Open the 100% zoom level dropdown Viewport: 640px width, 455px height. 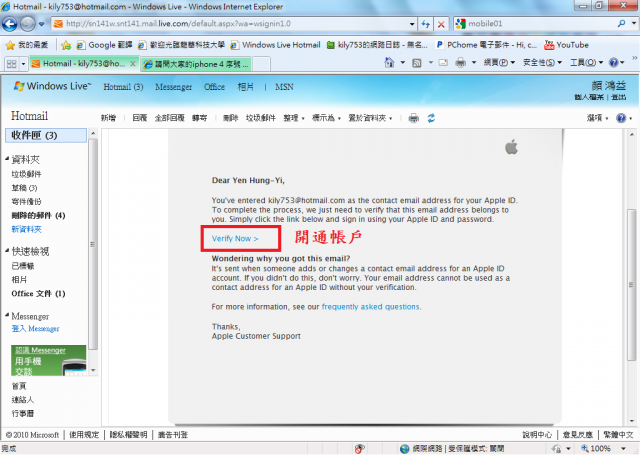(x=623, y=448)
